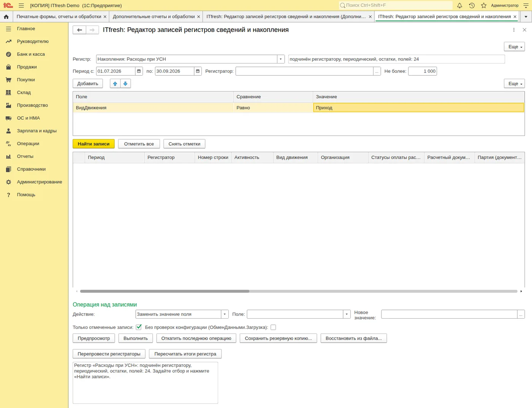Open the Администрирование section in sidebar

(40, 182)
